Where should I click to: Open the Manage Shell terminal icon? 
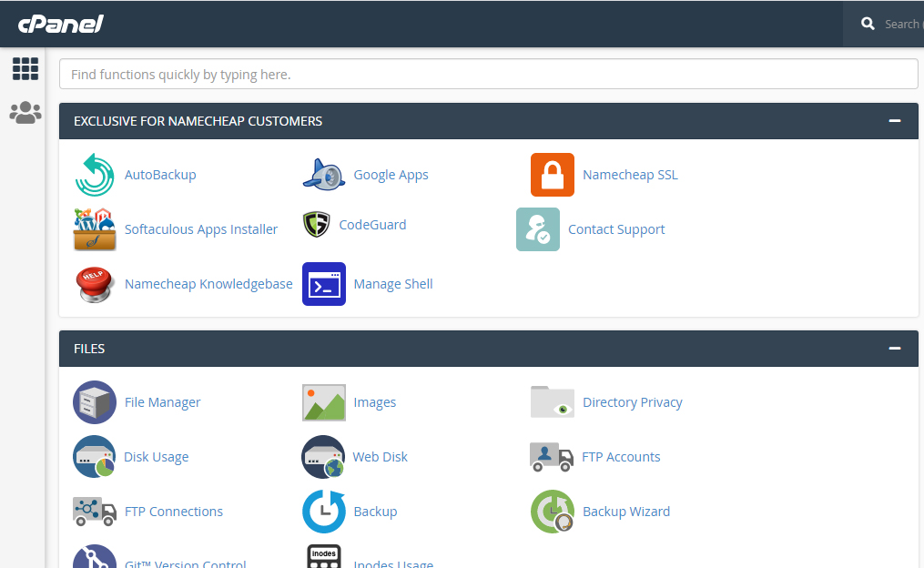[324, 284]
